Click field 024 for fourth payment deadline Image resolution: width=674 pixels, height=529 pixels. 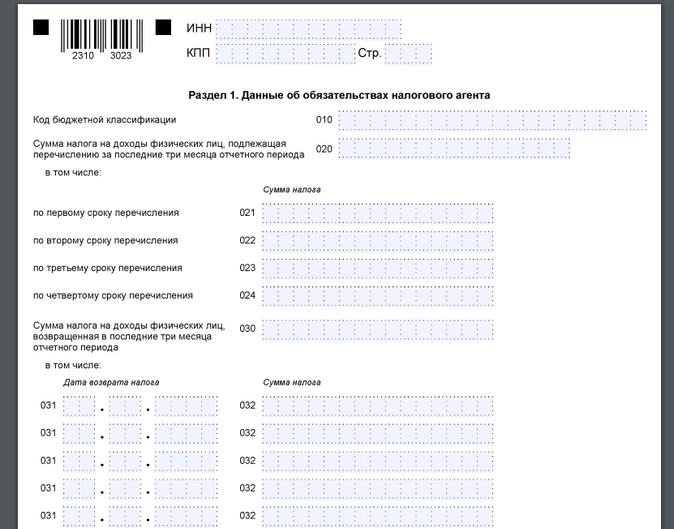click(377, 296)
